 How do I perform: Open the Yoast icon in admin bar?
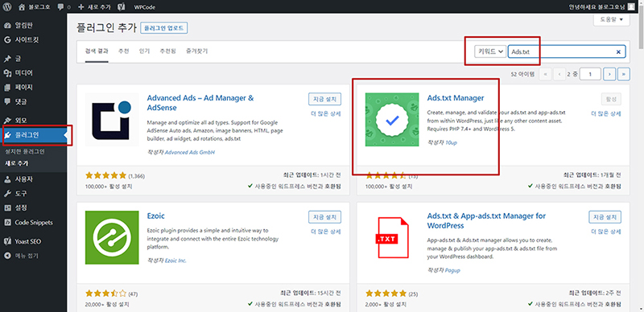(122, 7)
